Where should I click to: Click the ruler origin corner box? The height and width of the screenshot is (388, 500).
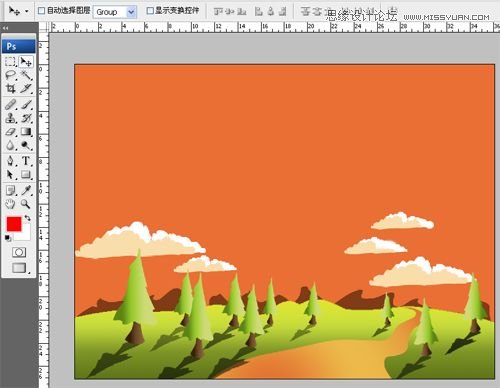(x=44, y=27)
